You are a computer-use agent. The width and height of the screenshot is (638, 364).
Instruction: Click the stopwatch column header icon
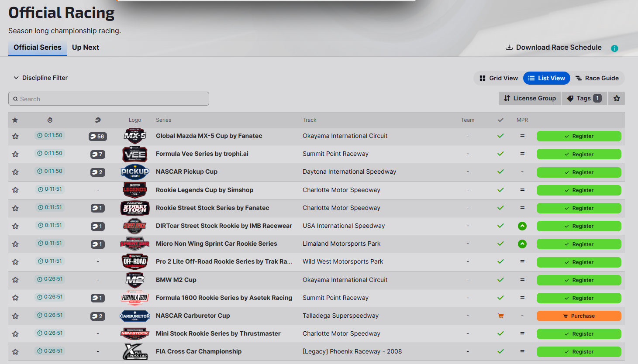tap(50, 120)
